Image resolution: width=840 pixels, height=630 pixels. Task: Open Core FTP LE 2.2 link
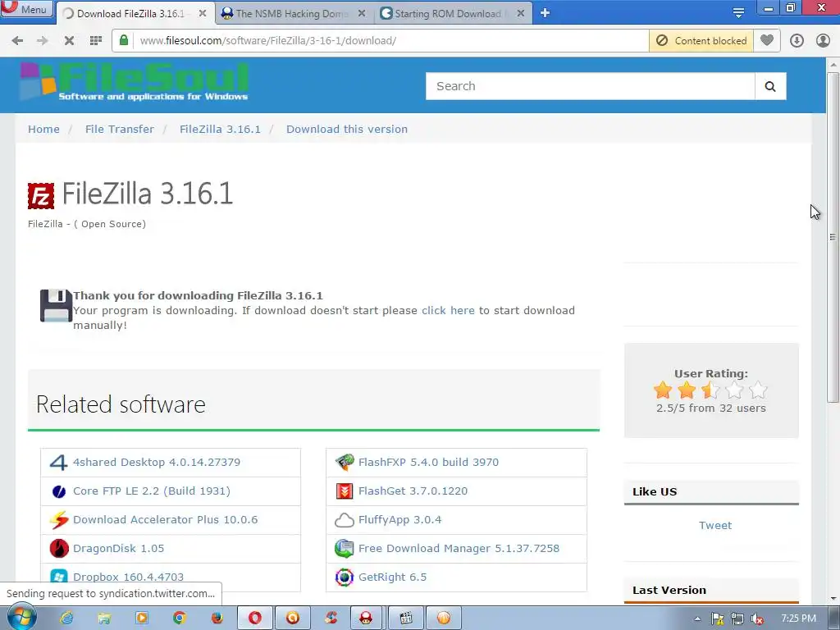152,491
